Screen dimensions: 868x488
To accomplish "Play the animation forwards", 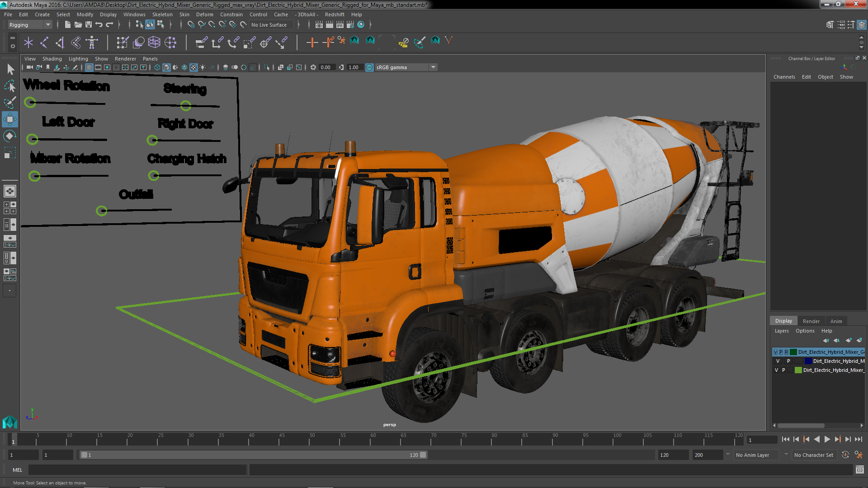I will click(x=827, y=439).
